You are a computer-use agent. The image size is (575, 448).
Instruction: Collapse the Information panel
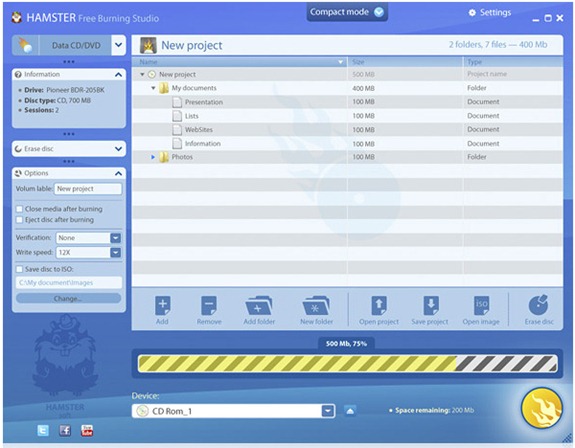pyautogui.click(x=118, y=74)
